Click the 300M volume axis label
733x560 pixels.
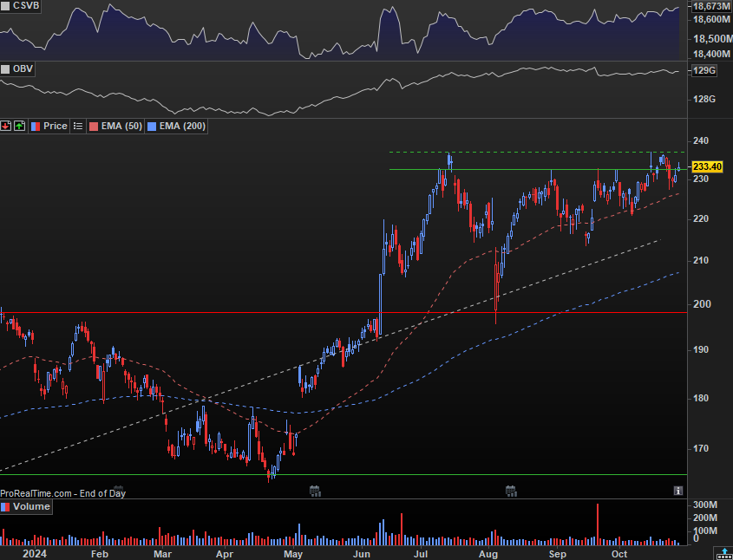point(705,505)
